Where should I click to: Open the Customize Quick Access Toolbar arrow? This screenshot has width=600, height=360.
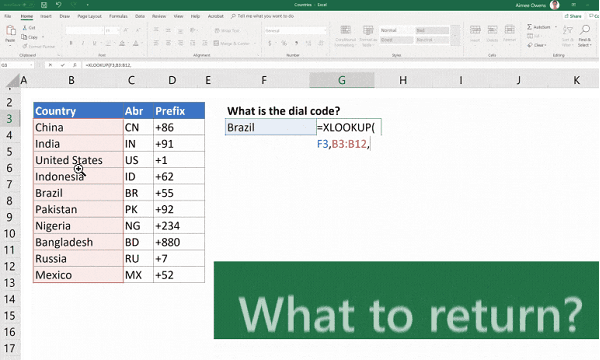coord(88,5)
